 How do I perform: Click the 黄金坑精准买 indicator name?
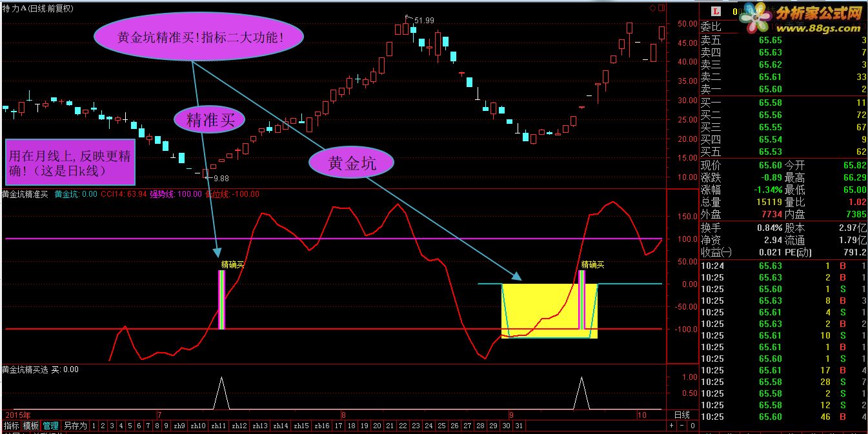[25, 193]
